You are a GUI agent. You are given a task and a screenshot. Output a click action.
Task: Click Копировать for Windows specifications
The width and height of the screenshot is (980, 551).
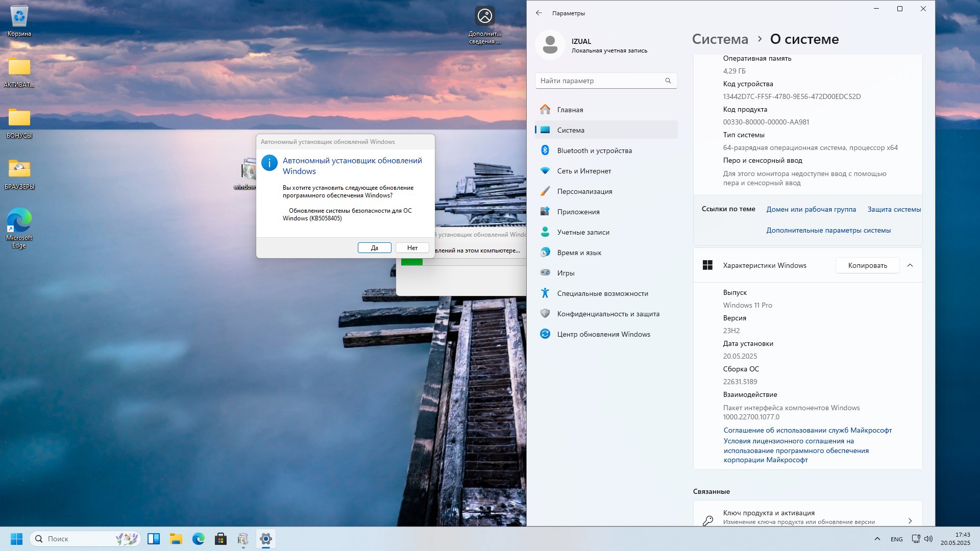(867, 265)
